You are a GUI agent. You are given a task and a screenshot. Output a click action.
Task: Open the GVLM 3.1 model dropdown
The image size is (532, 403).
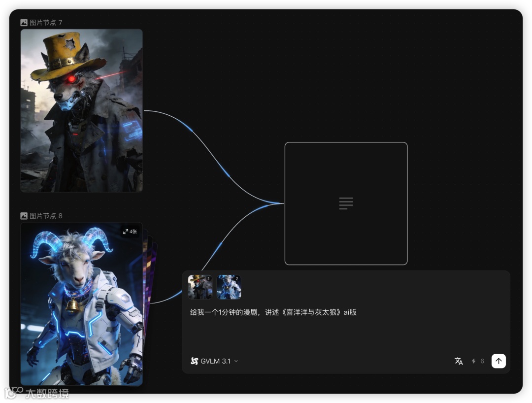214,361
